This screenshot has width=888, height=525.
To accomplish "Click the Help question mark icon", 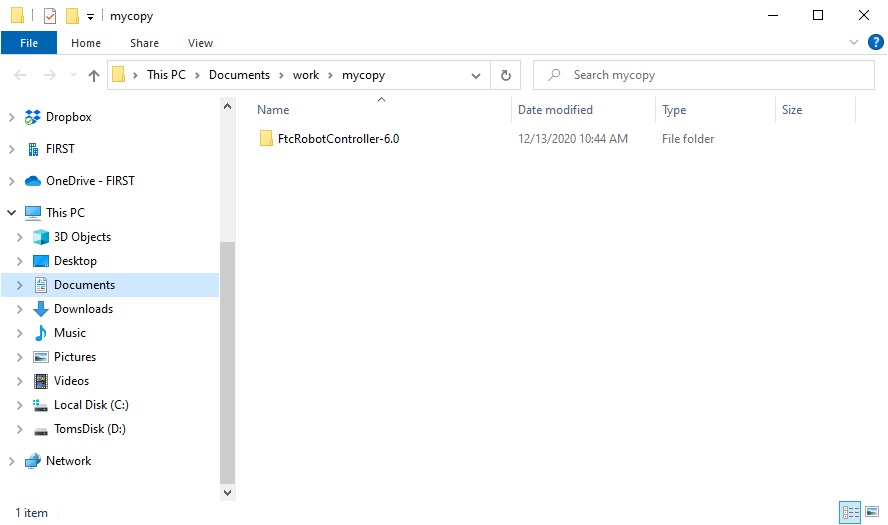I will [x=876, y=42].
